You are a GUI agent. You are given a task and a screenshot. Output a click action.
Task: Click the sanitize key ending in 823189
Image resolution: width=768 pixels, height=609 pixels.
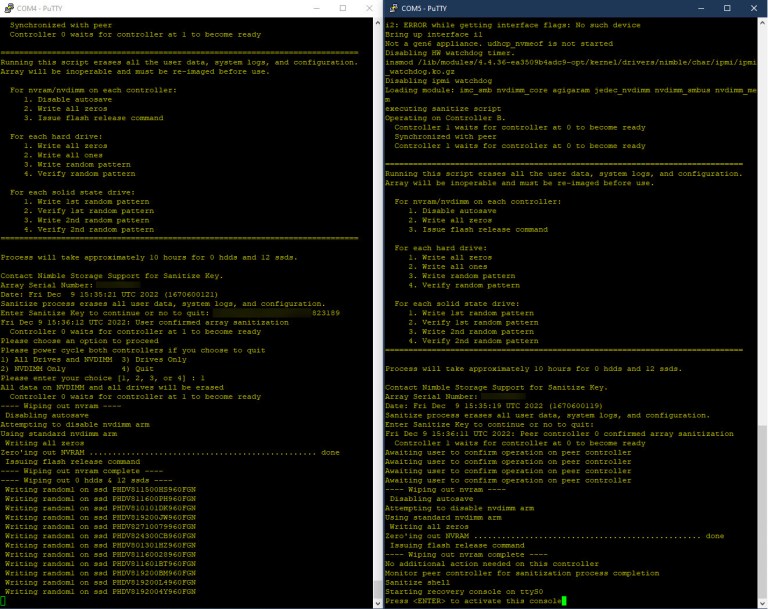pos(276,313)
